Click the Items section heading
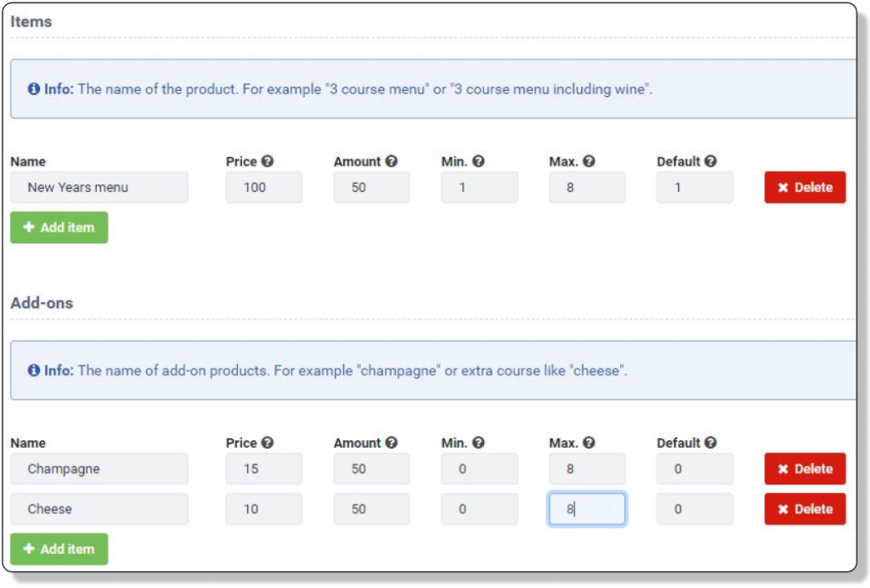This screenshot has width=870, height=588. click(x=31, y=21)
